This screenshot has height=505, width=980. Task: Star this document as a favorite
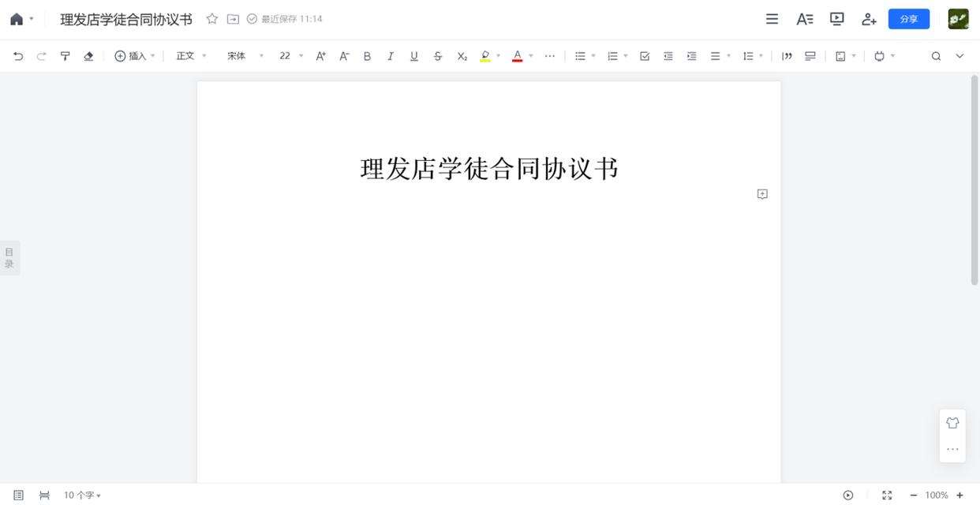[211, 19]
